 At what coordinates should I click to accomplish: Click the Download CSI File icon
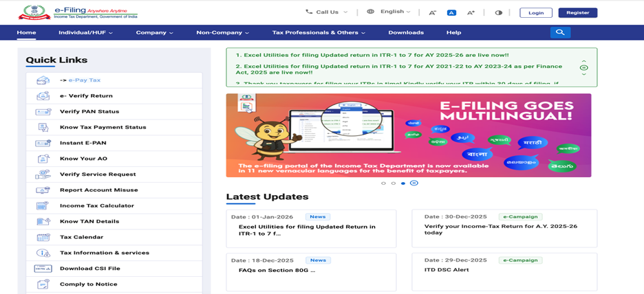[43, 269]
